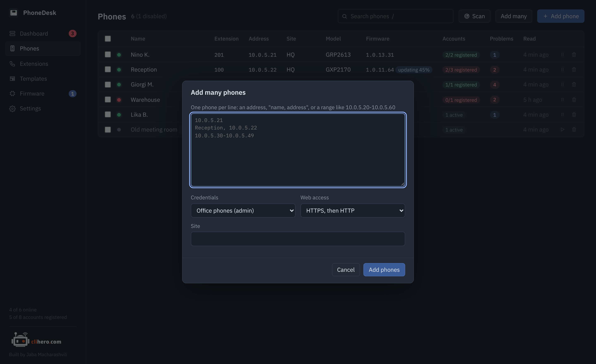This screenshot has height=364, width=596.
Task: Resume the Old meeting room phone
Action: click(x=562, y=129)
